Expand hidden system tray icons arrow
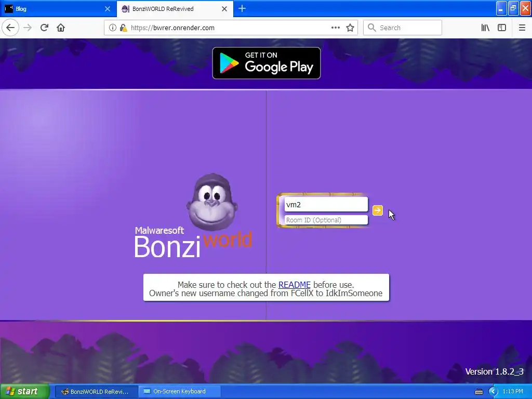532x399 pixels. point(493,392)
